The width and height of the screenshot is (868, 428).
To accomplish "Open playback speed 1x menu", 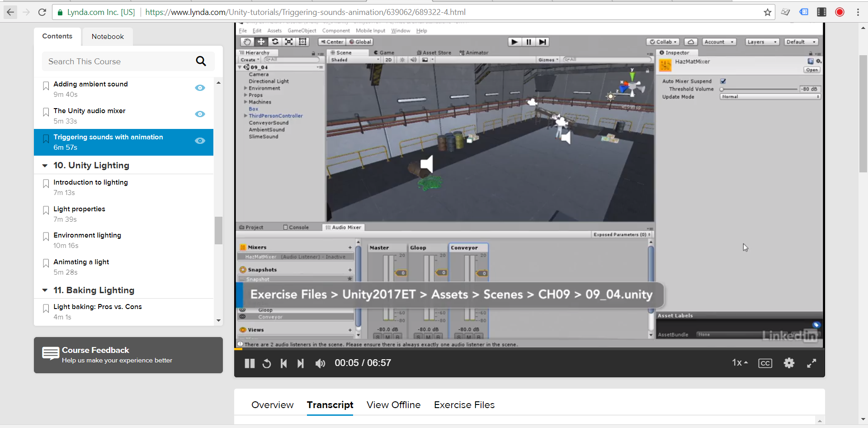I will (x=740, y=363).
